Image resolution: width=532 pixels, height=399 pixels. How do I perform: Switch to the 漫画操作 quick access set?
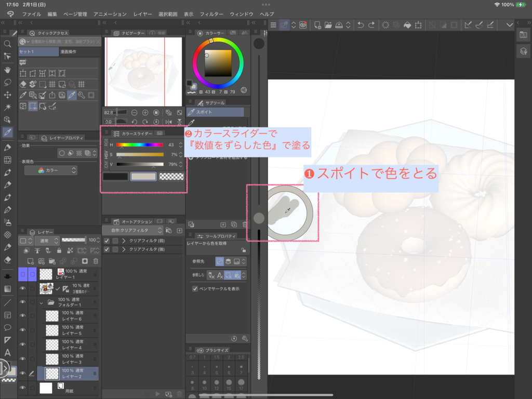coord(69,52)
